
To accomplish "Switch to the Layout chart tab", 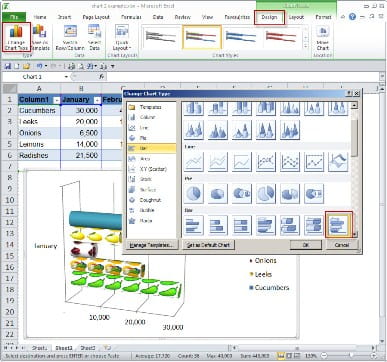I will click(x=296, y=17).
